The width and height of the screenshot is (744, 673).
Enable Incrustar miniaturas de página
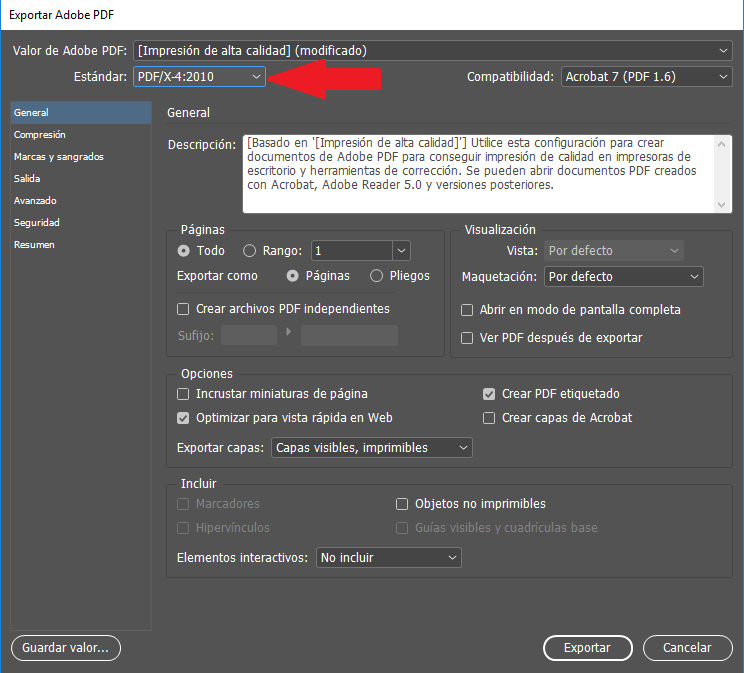pyautogui.click(x=183, y=394)
